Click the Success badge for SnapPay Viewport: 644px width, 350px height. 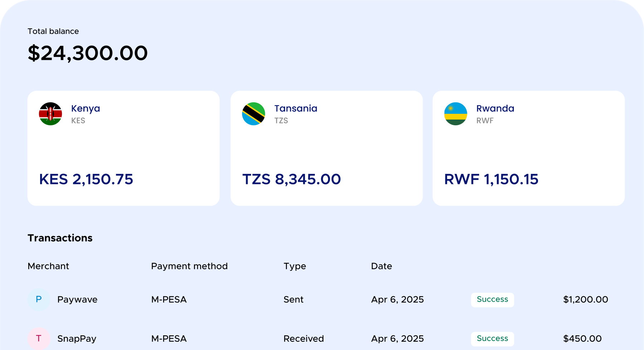click(492, 338)
